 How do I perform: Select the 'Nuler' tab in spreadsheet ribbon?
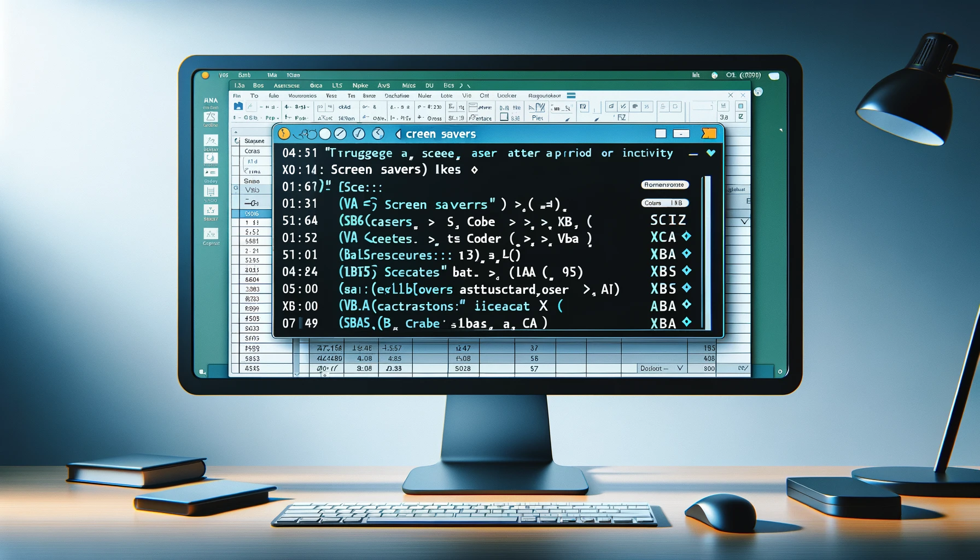[425, 96]
